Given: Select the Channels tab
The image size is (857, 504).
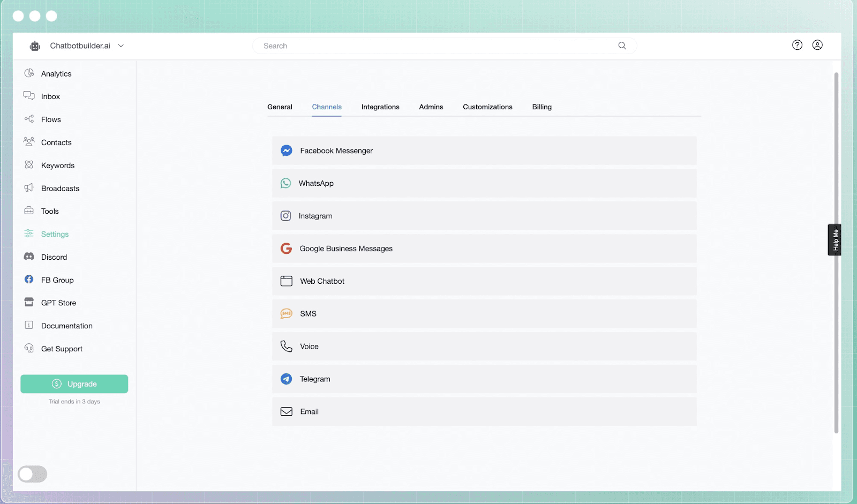Looking at the screenshot, I should pos(327,107).
